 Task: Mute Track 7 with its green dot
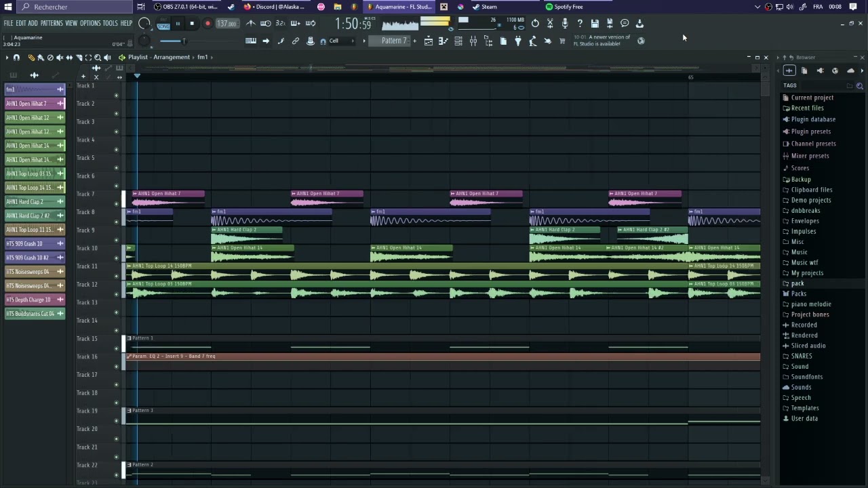click(x=116, y=204)
